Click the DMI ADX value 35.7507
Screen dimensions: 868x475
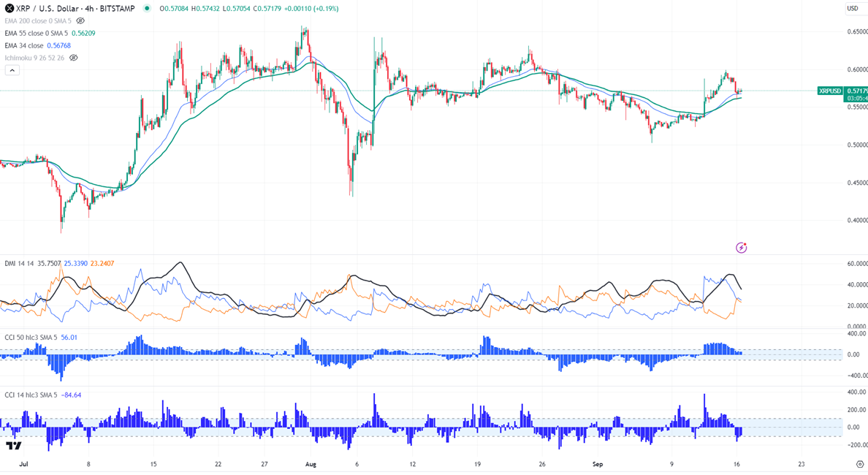(x=49, y=264)
